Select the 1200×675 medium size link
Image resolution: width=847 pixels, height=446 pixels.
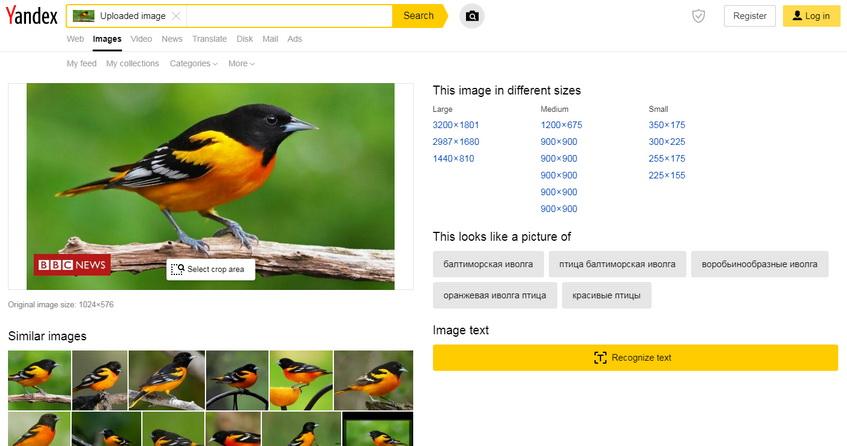(561, 125)
